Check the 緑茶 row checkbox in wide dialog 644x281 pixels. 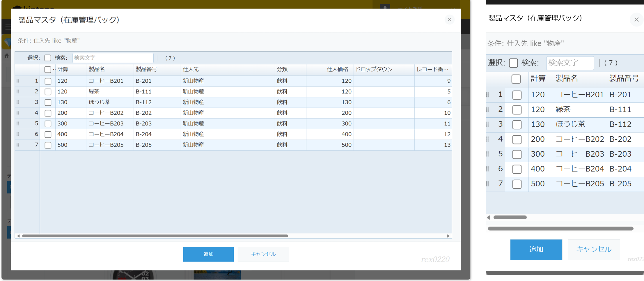click(x=48, y=92)
